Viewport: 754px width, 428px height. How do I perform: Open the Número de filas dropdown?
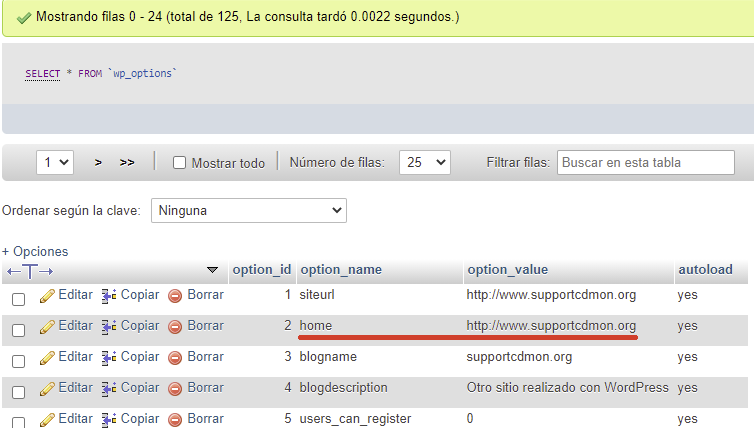tap(425, 163)
